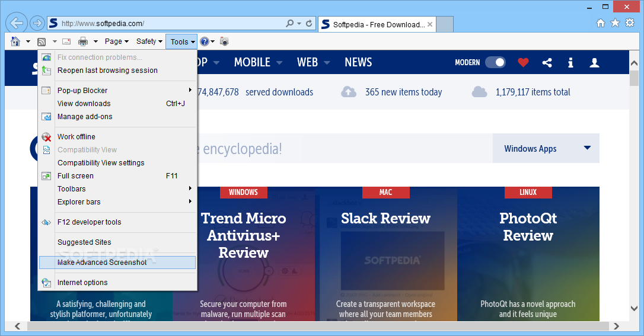The height and width of the screenshot is (336, 644).
Task: Open Explorer bars submenu
Action: click(117, 202)
